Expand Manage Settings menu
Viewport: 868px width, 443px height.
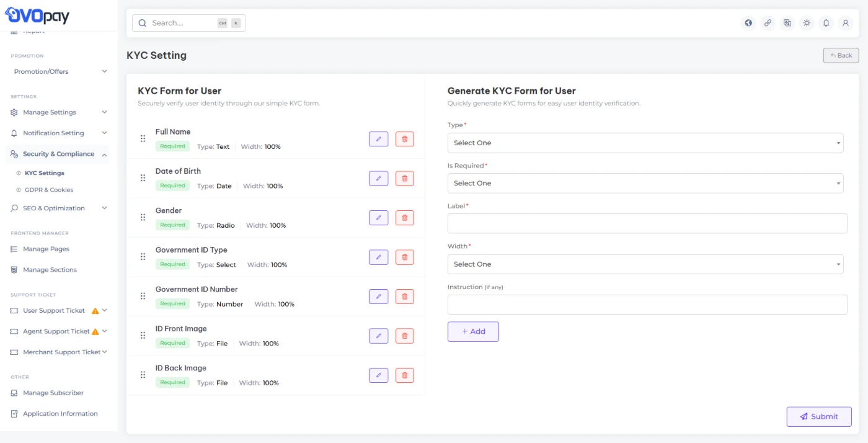pyautogui.click(x=59, y=112)
